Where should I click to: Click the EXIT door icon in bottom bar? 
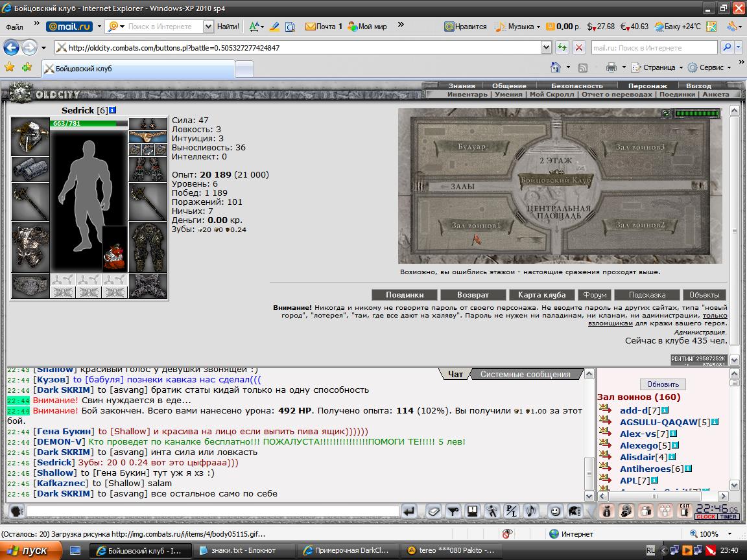[685, 511]
